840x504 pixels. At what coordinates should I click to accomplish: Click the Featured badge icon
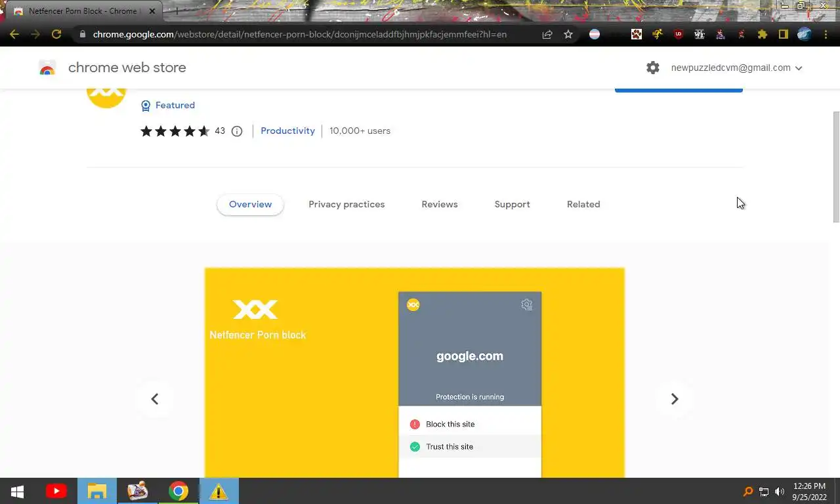(x=146, y=106)
